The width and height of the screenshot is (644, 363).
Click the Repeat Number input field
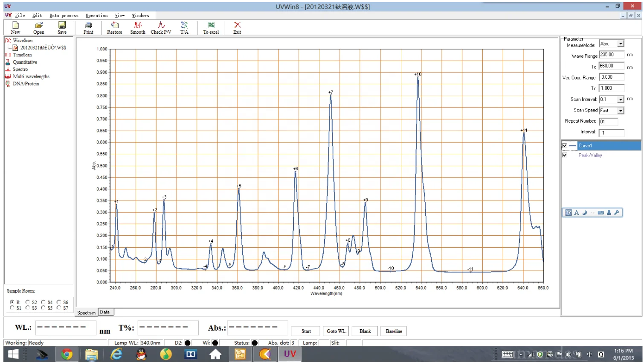608,122
